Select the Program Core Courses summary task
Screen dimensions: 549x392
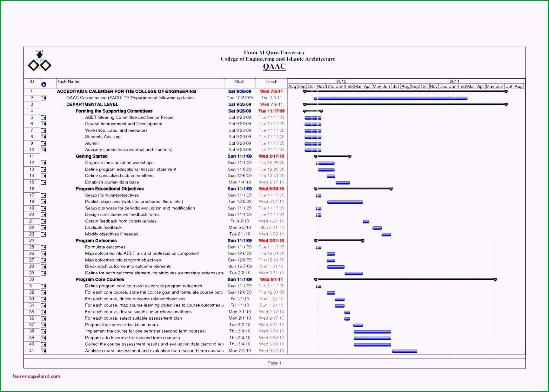100,280
